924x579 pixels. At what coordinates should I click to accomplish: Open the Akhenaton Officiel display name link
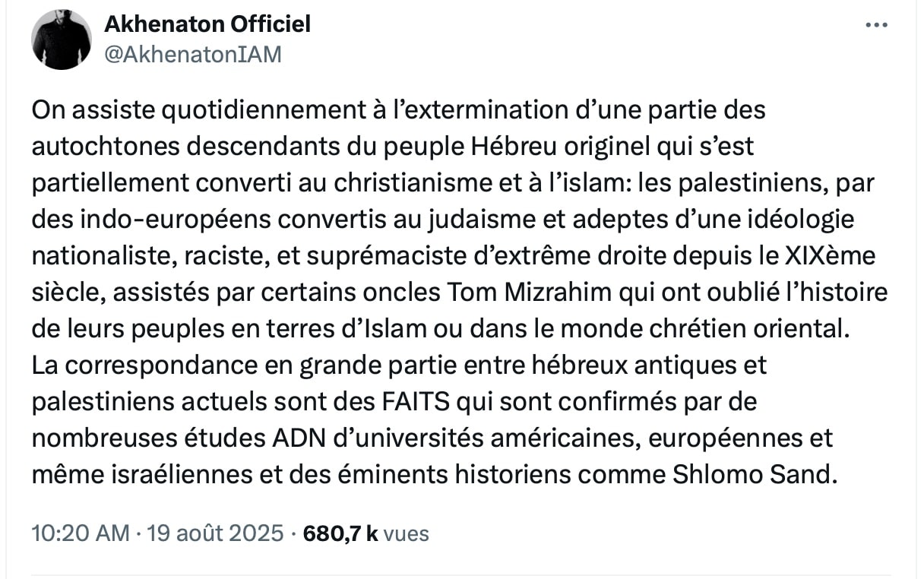pyautogui.click(x=207, y=24)
